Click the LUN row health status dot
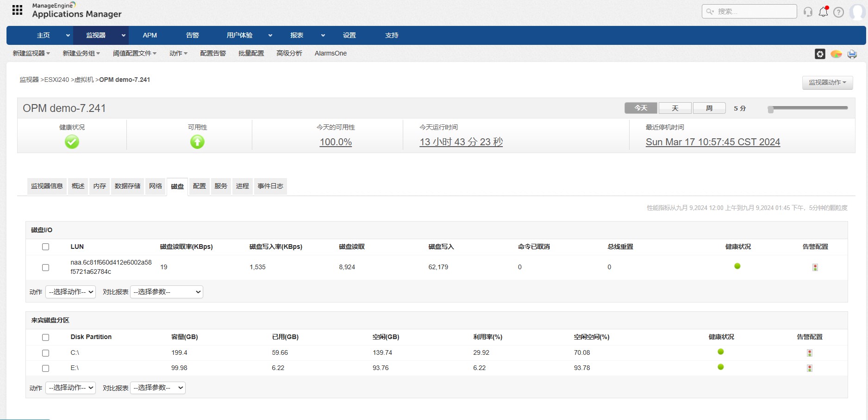 click(x=737, y=266)
